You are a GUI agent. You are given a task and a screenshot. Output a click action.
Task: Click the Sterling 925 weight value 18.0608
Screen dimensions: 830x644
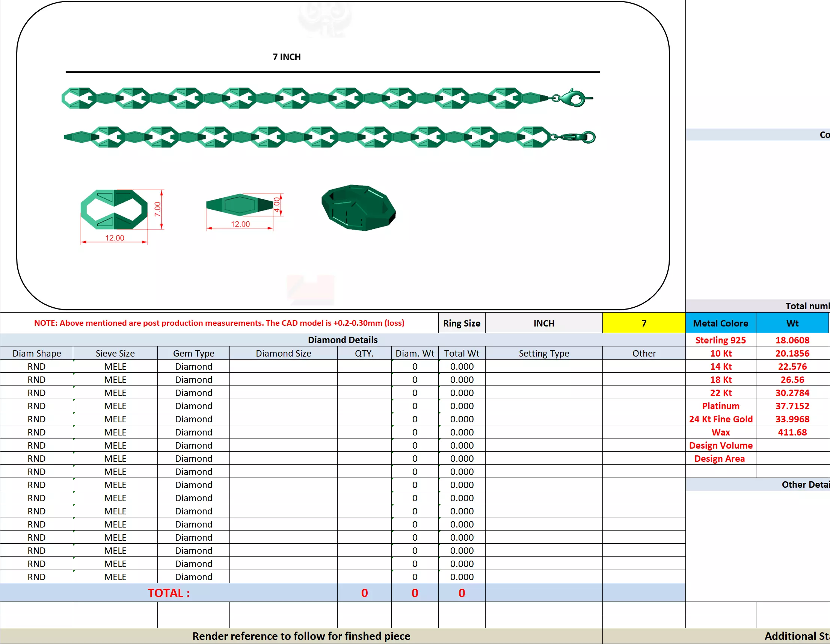[x=792, y=340]
